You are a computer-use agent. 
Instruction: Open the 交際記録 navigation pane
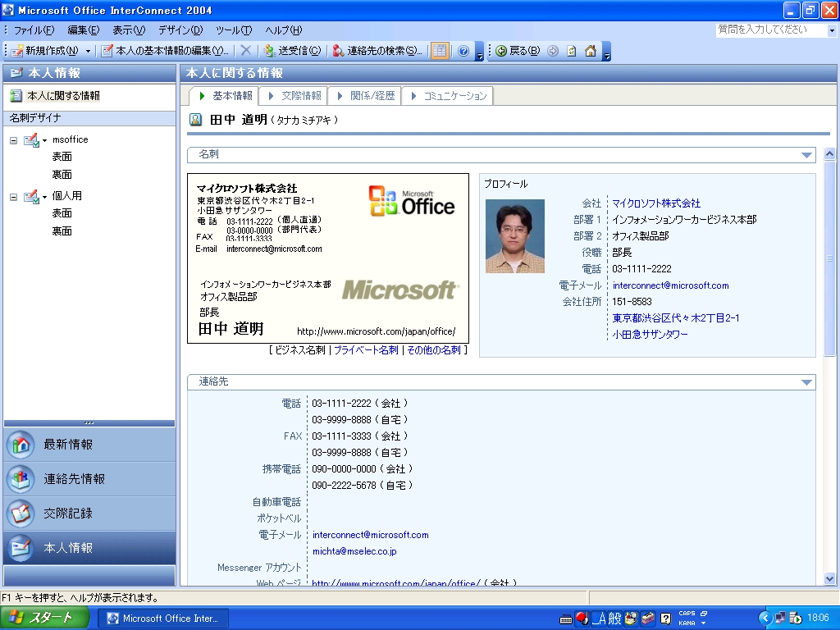coord(89,514)
